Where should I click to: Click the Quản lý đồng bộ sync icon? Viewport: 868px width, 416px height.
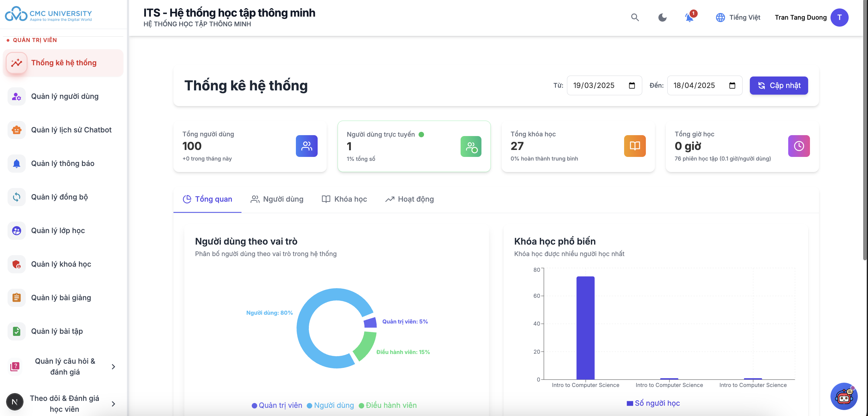[17, 197]
